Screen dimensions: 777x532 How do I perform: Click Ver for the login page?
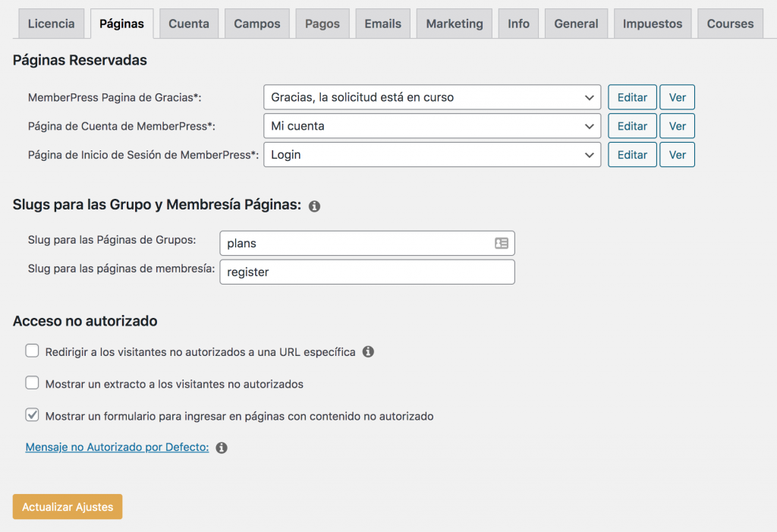click(x=677, y=155)
